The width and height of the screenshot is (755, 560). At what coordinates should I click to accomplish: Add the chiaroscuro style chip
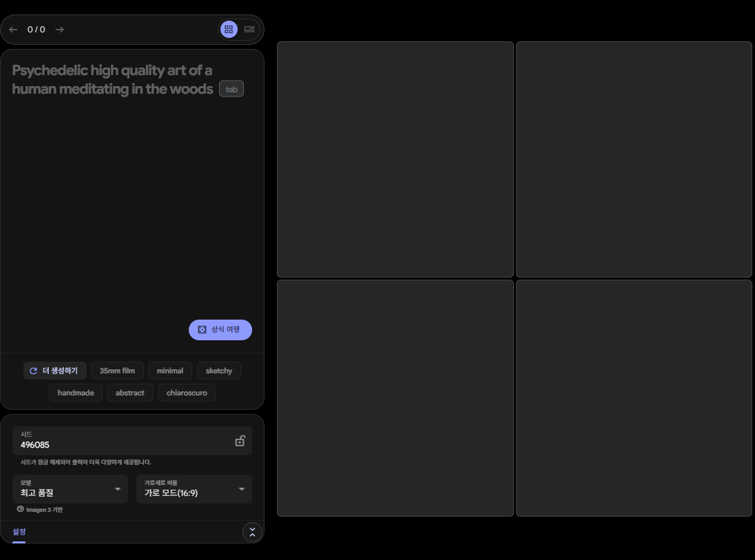[x=187, y=393]
